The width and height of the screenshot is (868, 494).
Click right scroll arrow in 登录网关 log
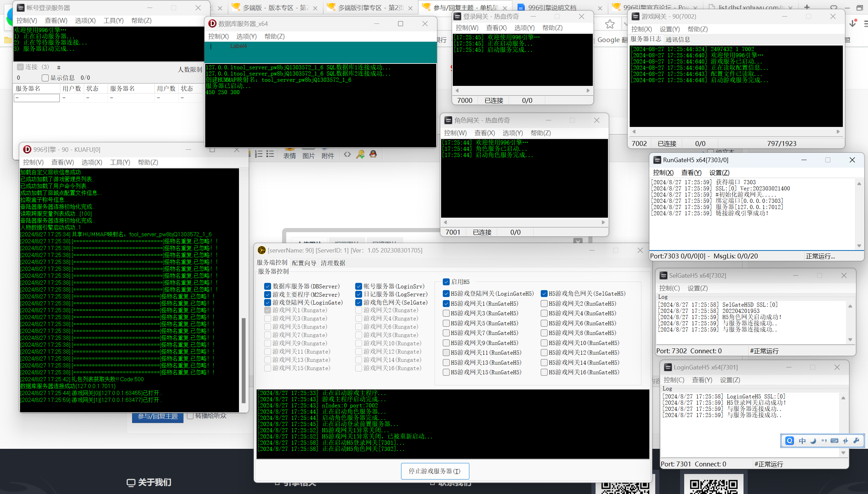588,90
